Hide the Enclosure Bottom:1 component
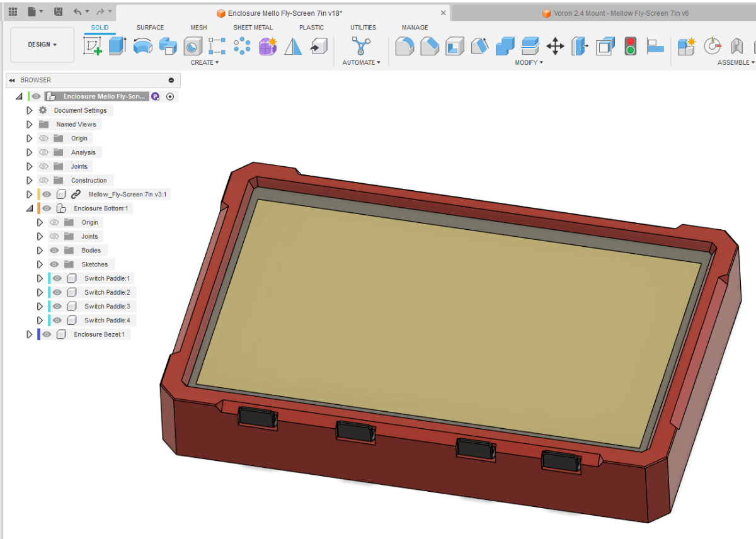Viewport: 756px width, 539px height. click(x=47, y=208)
